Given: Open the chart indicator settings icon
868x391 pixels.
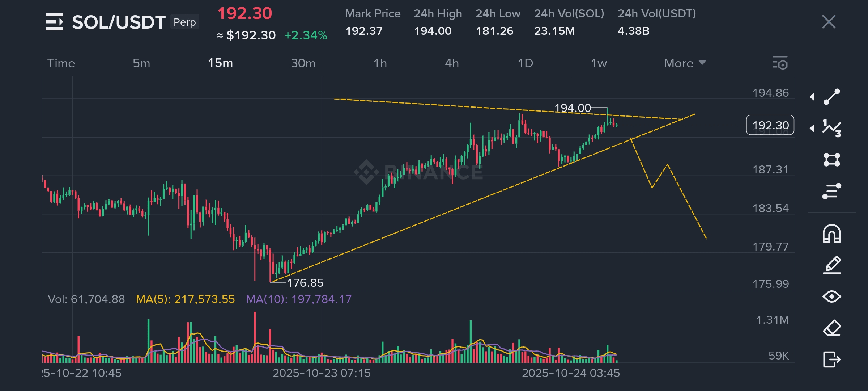Looking at the screenshot, I should click(780, 63).
